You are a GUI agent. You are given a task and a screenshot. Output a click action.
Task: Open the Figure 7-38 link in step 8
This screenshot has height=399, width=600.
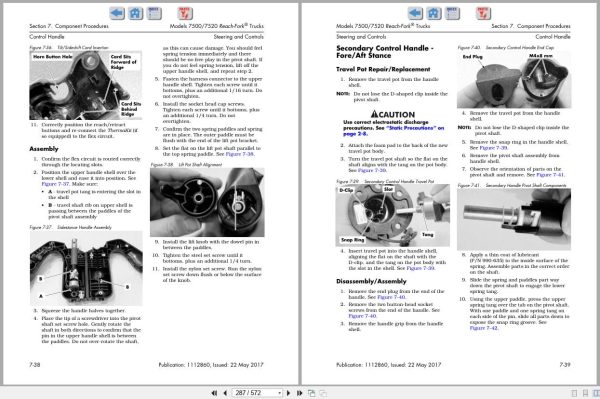(240, 154)
